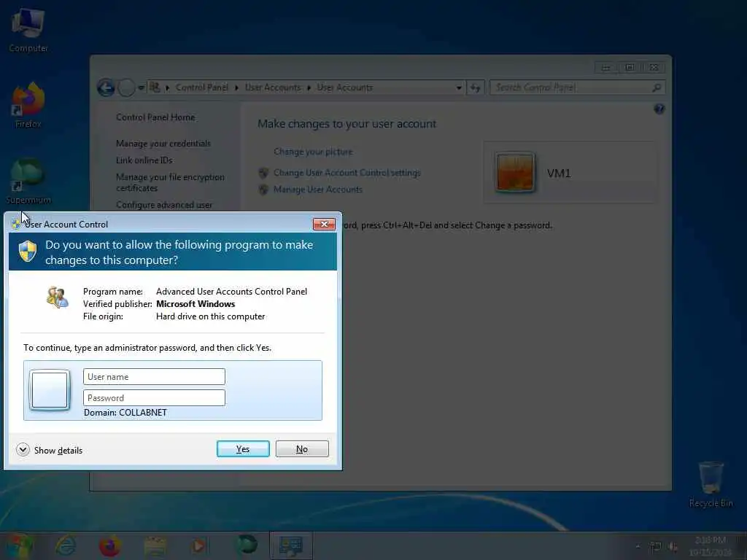Click the shield icon in the UAC title bar

(x=16, y=224)
